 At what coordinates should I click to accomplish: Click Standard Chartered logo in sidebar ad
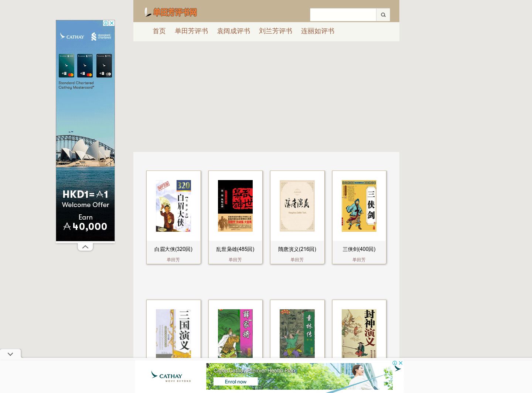click(101, 37)
